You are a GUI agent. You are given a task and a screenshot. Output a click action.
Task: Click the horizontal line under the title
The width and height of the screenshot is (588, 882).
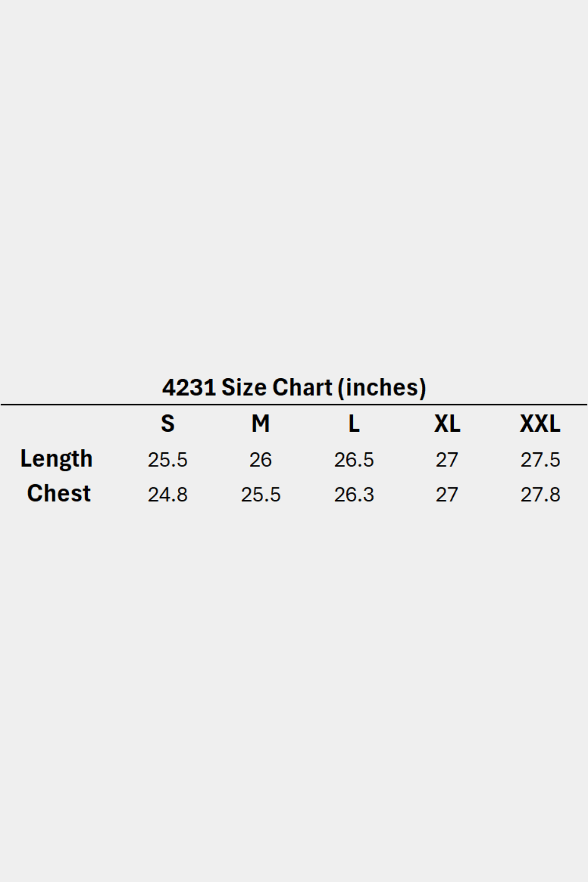point(294,405)
